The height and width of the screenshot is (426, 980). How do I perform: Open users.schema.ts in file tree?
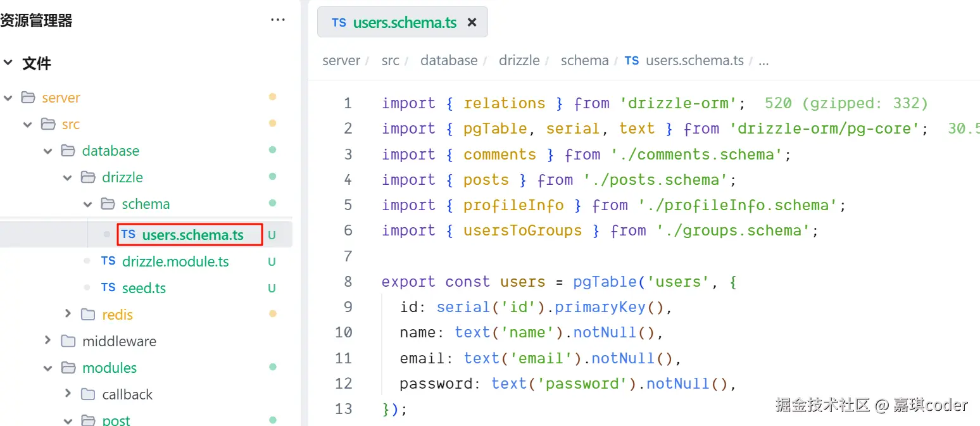(x=193, y=235)
